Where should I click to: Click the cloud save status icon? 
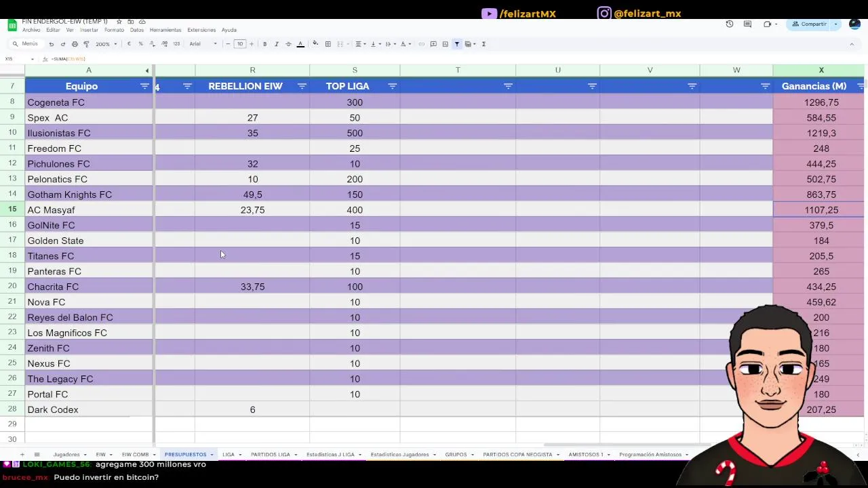(x=142, y=22)
